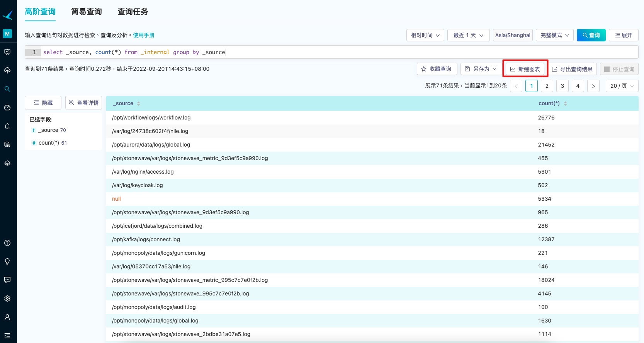Switch to 简易查询 tab
Image resolution: width=644 pixels, height=343 pixels.
(x=87, y=12)
